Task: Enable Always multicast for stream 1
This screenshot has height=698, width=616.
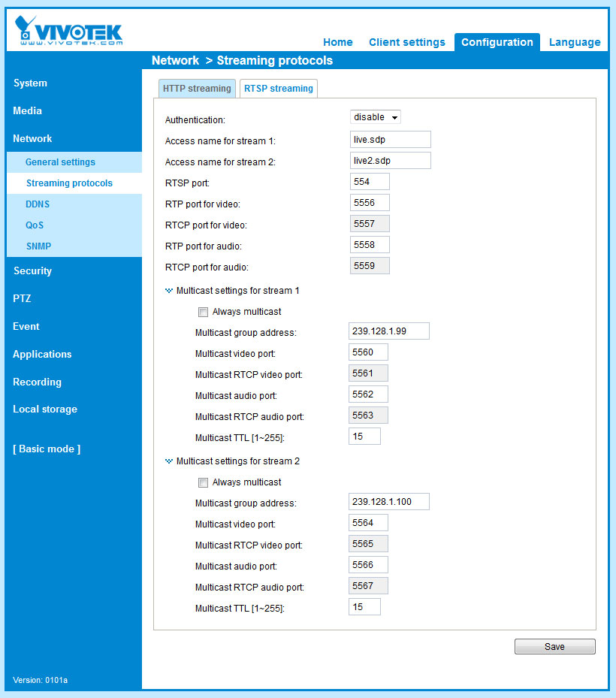Action: tap(203, 312)
